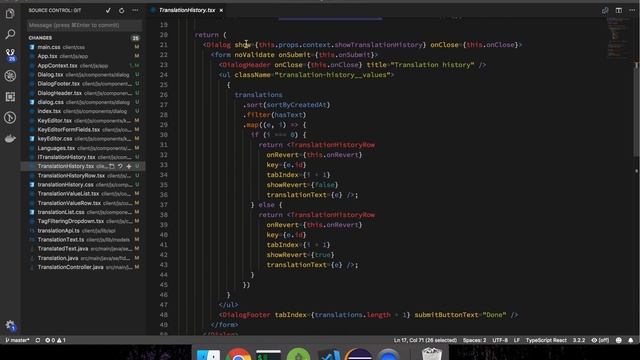Change indentation via Spaces: 2
This screenshot has height=360, width=640.
click(474, 340)
